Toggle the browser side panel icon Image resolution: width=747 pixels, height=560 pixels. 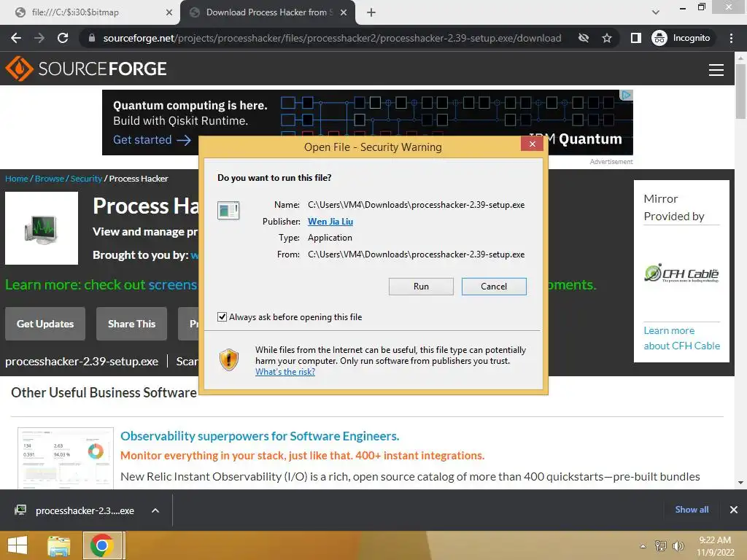[635, 38]
